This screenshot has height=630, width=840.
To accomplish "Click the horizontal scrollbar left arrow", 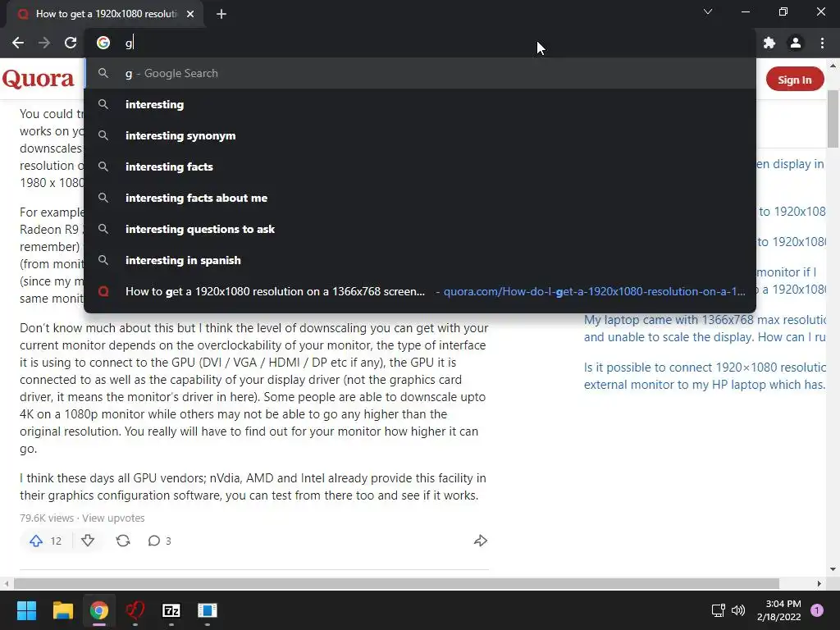I will coord(7,583).
